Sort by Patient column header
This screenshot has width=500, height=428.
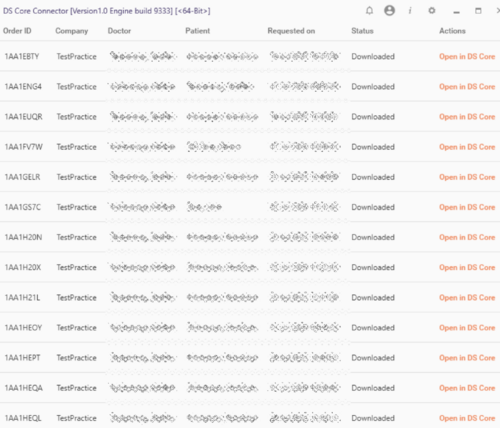pyautogui.click(x=197, y=31)
